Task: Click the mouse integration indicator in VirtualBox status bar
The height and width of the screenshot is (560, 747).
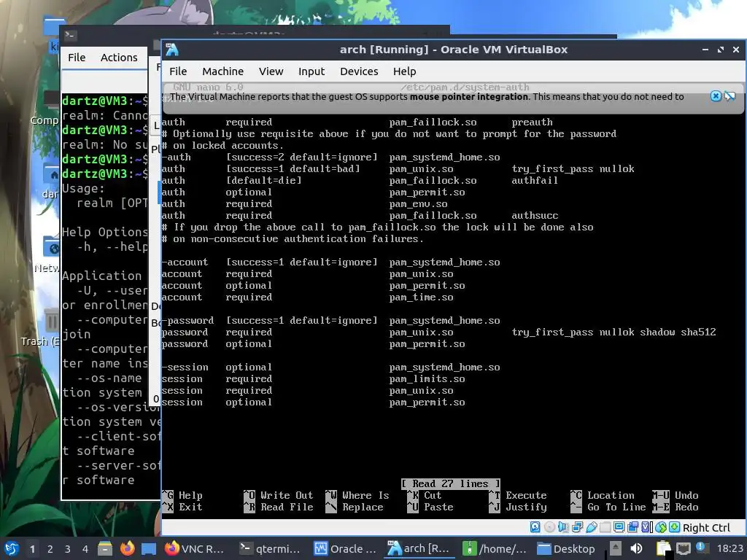Action: (x=661, y=527)
